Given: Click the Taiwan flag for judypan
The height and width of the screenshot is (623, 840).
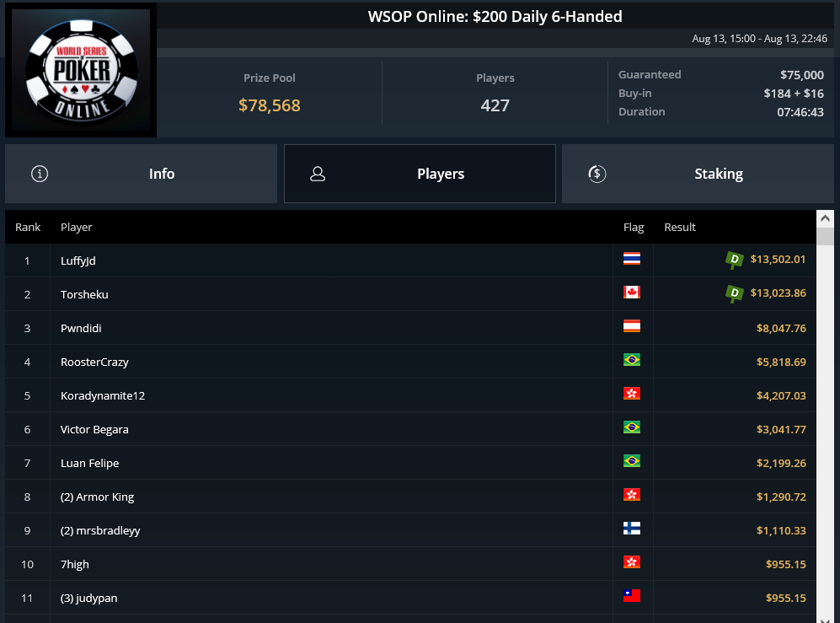Looking at the screenshot, I should coord(632,596).
